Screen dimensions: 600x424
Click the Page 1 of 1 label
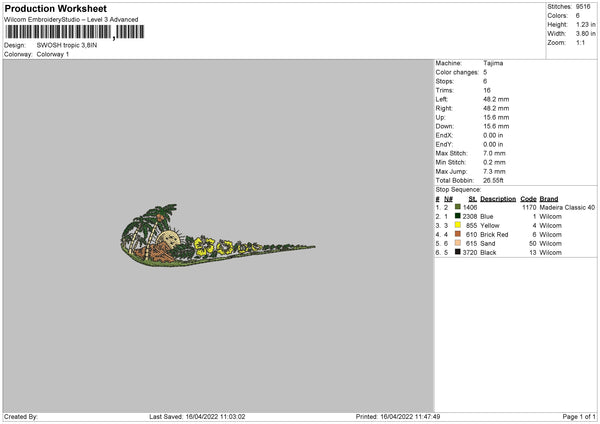point(579,416)
